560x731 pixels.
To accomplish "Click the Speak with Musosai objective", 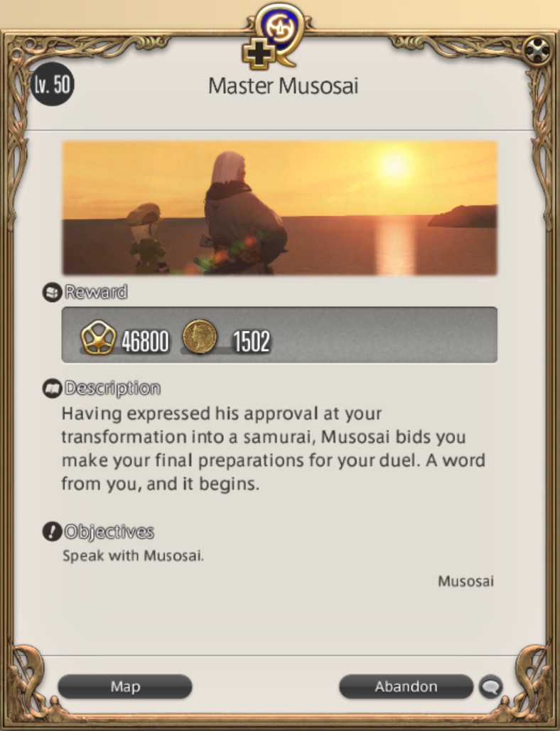I will [133, 556].
